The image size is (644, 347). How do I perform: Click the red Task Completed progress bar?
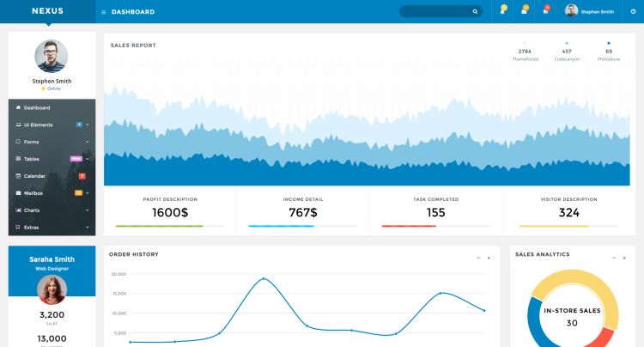pos(409,226)
